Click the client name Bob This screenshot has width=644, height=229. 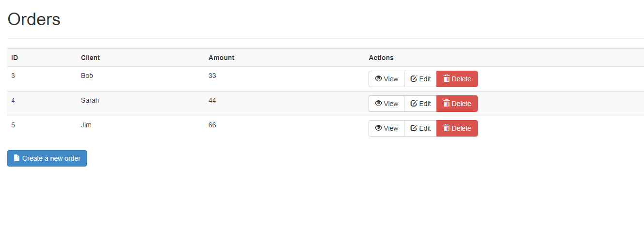[x=87, y=76]
